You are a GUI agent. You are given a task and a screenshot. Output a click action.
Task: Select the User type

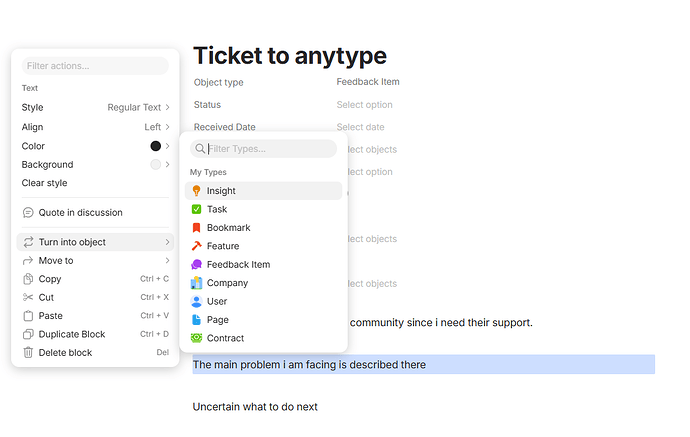(263, 301)
